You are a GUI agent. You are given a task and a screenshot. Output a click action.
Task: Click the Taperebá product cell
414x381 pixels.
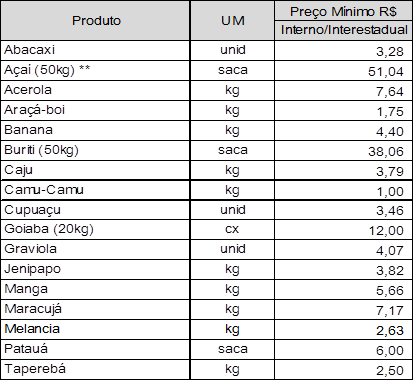96,370
